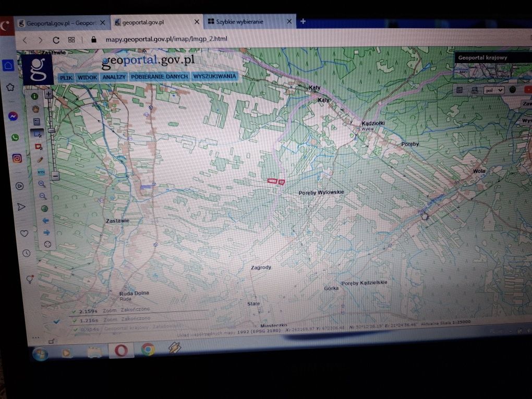Open the WIDOK menu

click(x=87, y=77)
